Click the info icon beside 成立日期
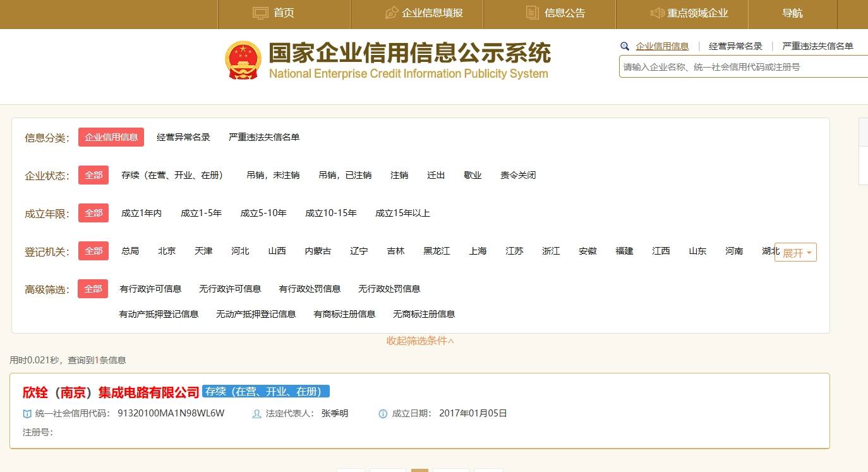Image resolution: width=868 pixels, height=472 pixels. coord(383,414)
